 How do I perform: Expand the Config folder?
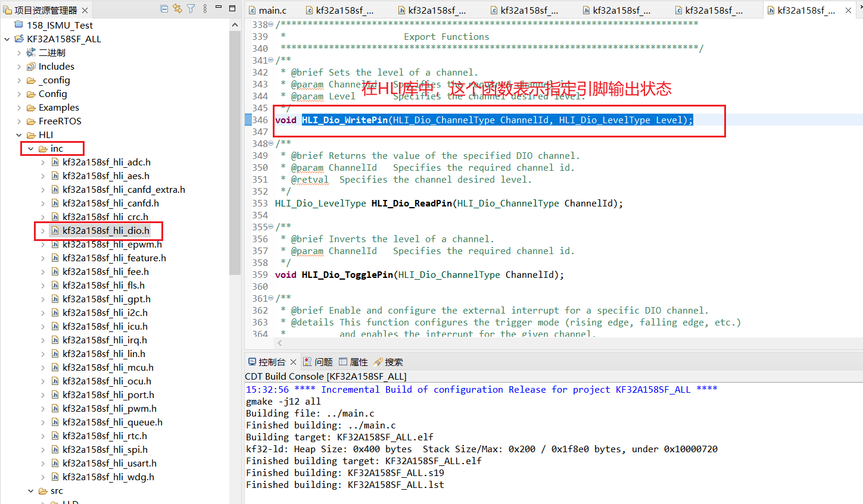click(19, 93)
